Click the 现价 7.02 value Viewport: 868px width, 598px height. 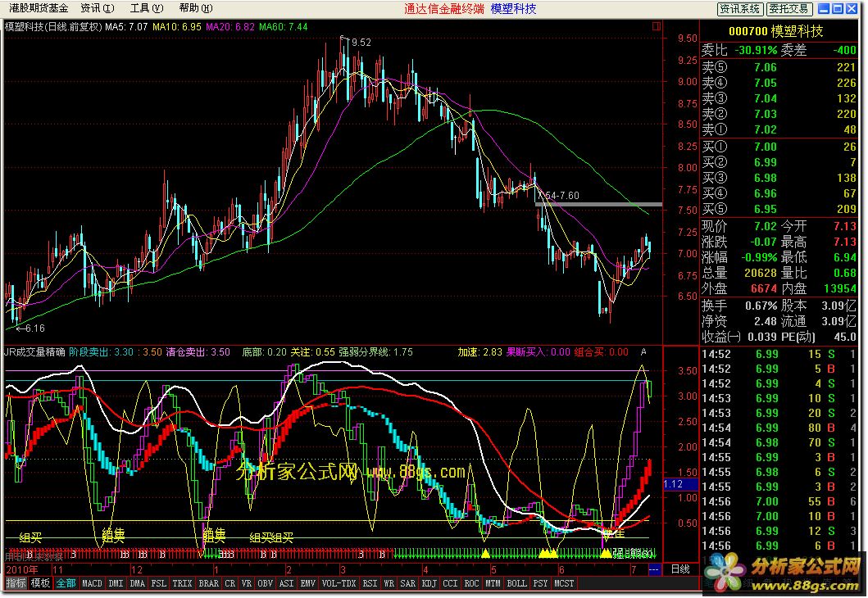tap(765, 226)
